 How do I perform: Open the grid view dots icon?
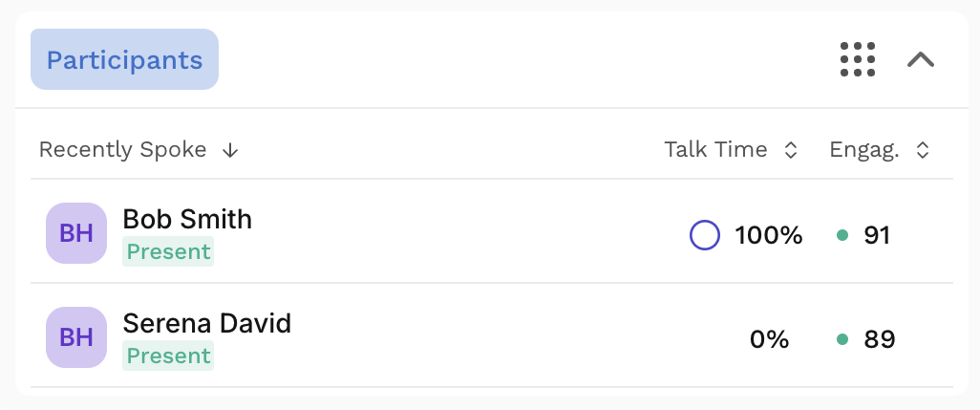858,59
